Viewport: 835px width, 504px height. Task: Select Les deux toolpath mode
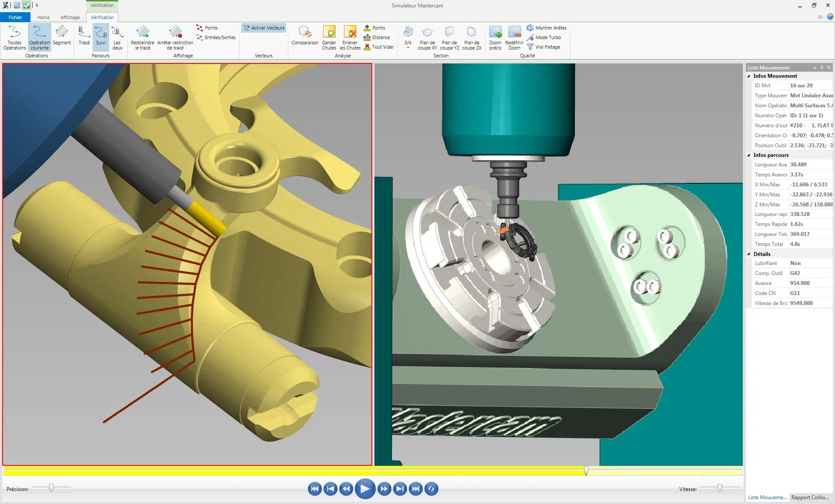(x=117, y=38)
